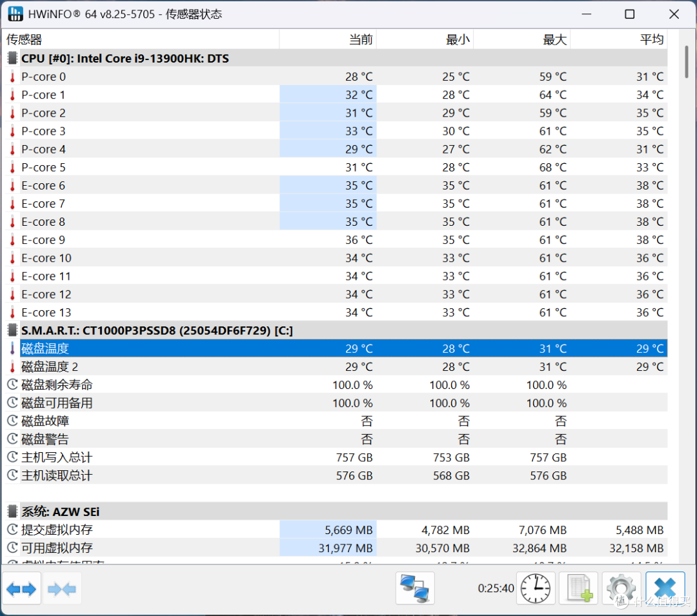Screen dimensions: 697x616
Task: Collapse the CPU [#0] Intel Core i9-13900HK group
Action: coord(336,58)
